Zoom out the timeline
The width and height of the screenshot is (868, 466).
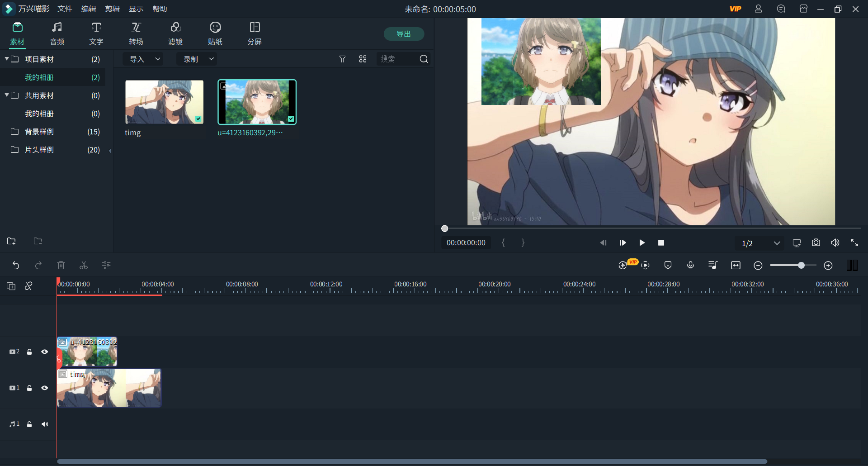click(x=758, y=266)
